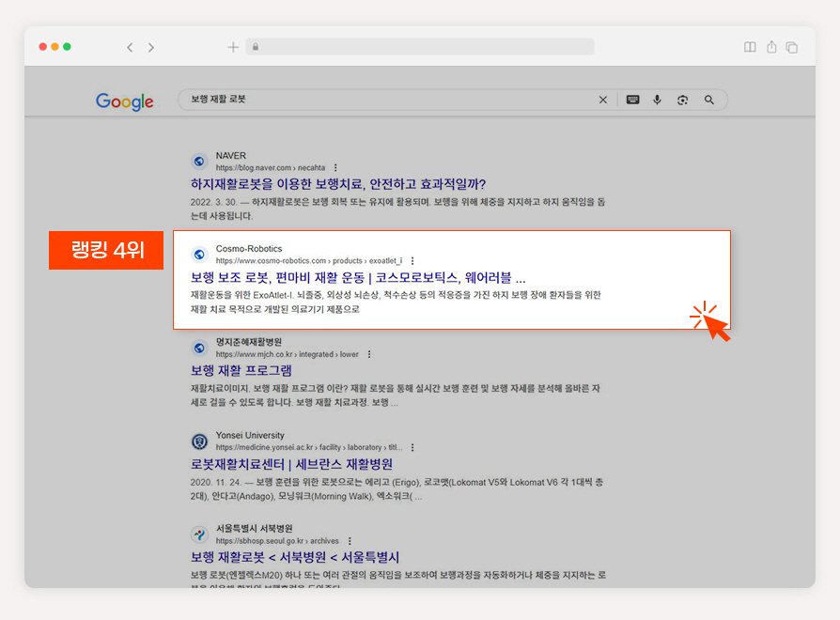Screen dimensions: 840x620
Task: Expand options menu for Cosmo-Robotics result
Action: coord(412,261)
